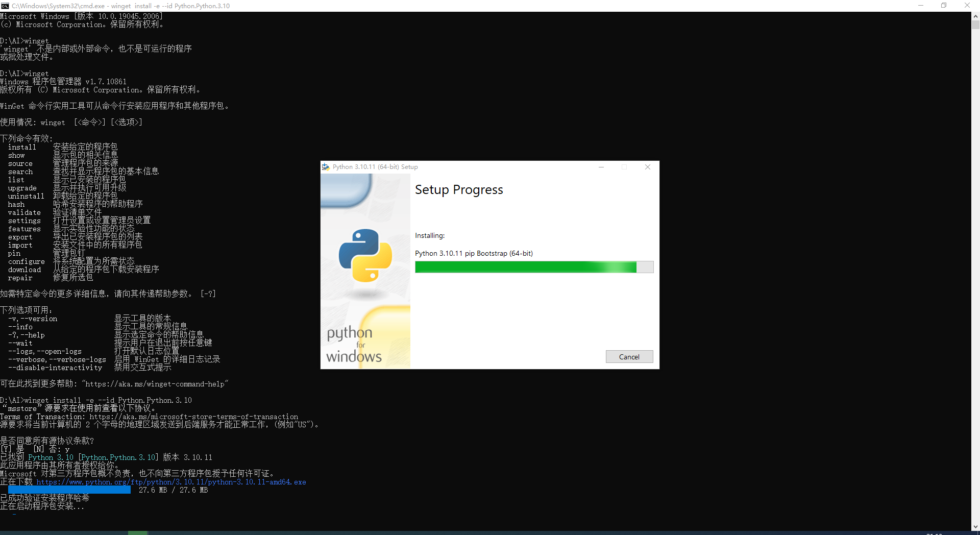Viewport: 980px width, 535px height.
Task: Click the pip Bootstrap install progress bar
Action: (534, 267)
